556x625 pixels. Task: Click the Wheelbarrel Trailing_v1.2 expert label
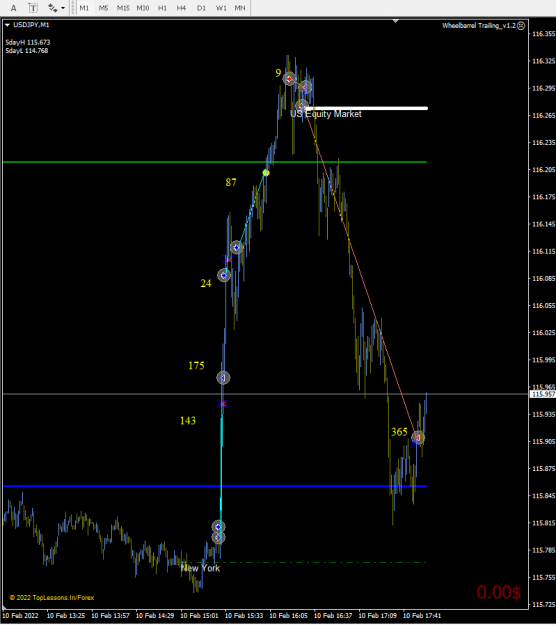pyautogui.click(x=479, y=26)
